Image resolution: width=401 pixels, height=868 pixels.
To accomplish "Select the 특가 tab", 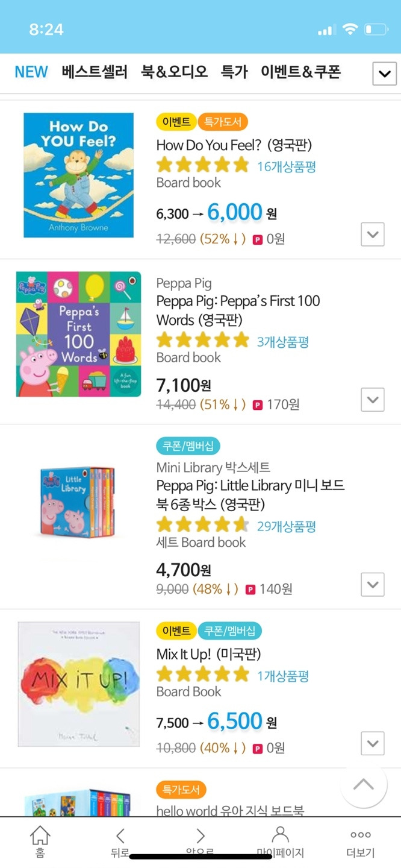I will point(234,72).
